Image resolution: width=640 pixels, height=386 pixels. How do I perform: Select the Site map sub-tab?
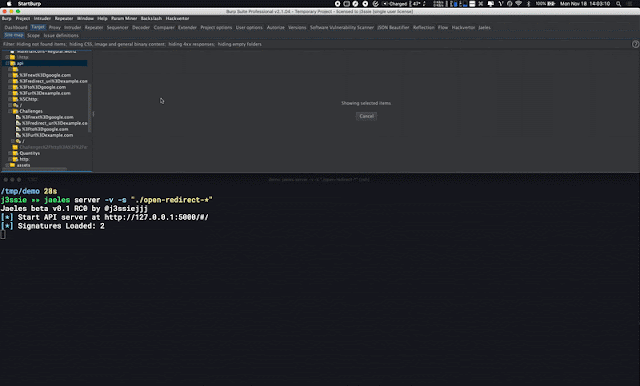tap(13, 35)
